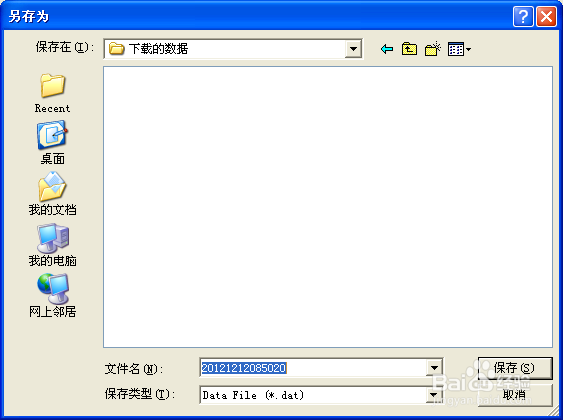
Task: Open 网上邻居 in sidebar
Action: tap(52, 295)
